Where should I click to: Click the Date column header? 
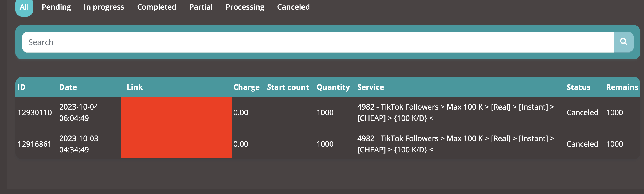click(68, 87)
